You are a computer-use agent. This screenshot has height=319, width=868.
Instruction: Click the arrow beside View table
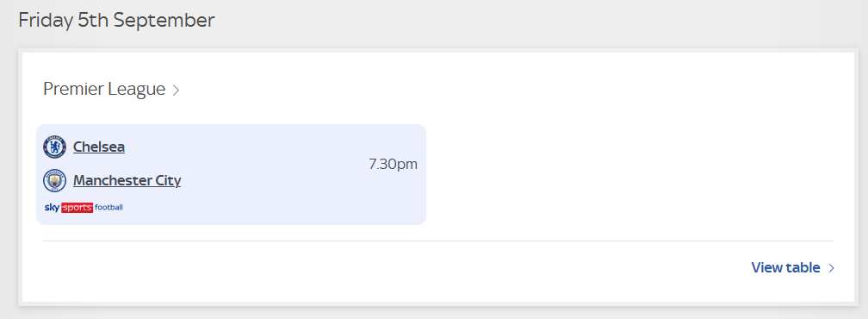click(831, 268)
